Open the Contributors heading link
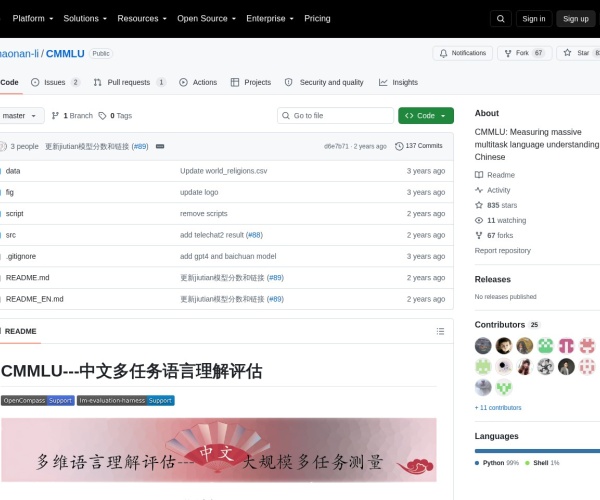 [x=507, y=325]
